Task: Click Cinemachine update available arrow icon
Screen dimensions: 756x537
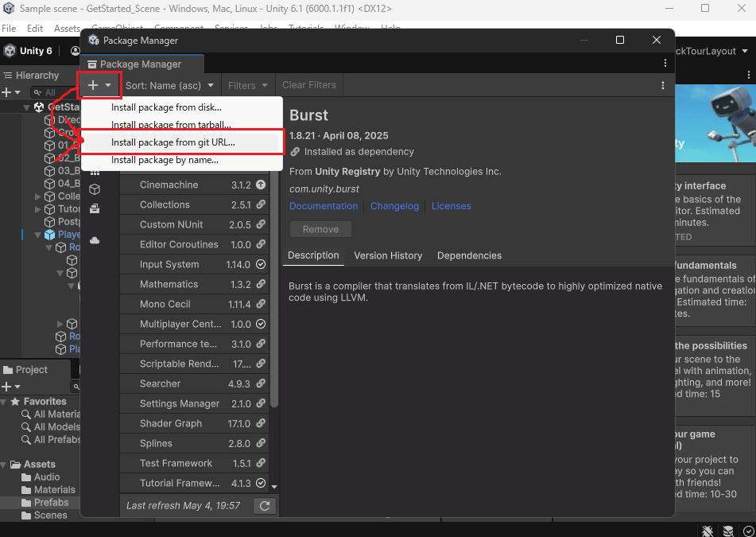Action: (x=261, y=185)
